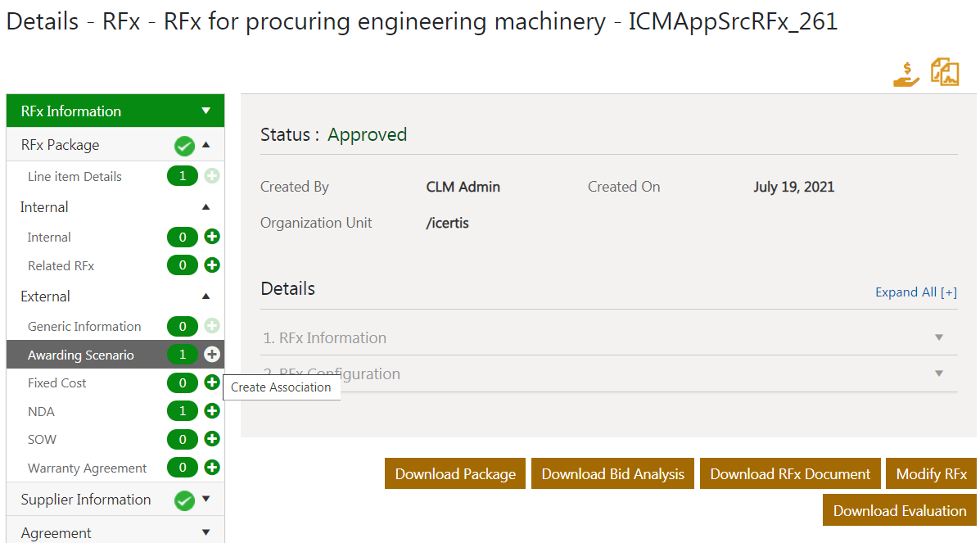
Task: Create association for Fixed Cost
Action: [x=212, y=382]
